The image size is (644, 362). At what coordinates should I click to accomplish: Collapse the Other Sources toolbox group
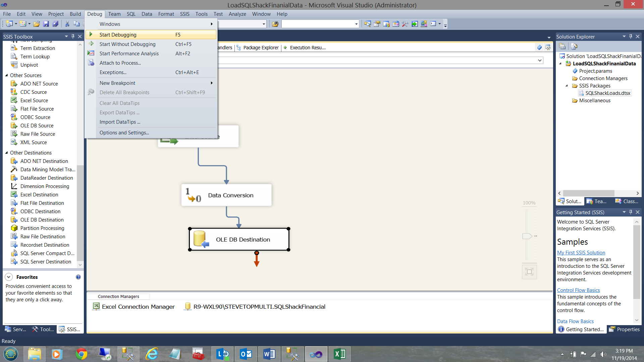[x=6, y=75]
